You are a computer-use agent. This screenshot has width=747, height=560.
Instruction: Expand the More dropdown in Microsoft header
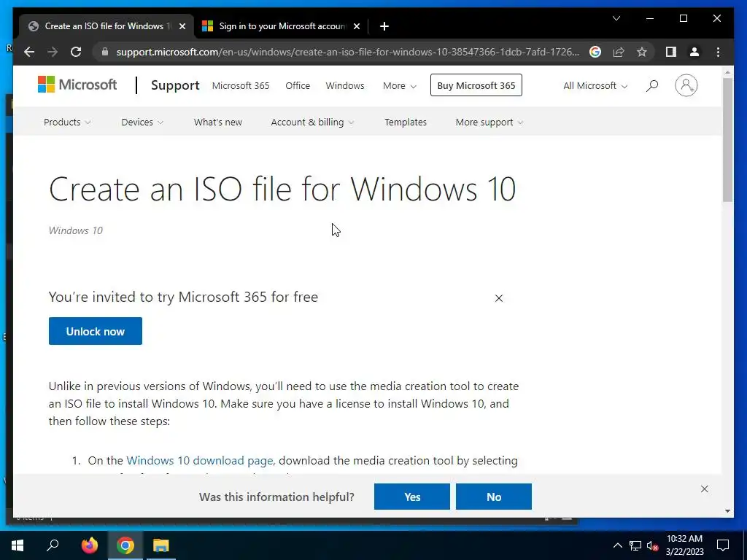pos(399,86)
